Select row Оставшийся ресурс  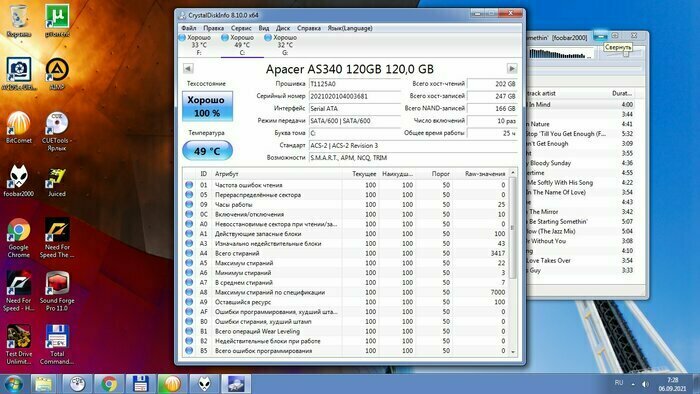click(346, 302)
